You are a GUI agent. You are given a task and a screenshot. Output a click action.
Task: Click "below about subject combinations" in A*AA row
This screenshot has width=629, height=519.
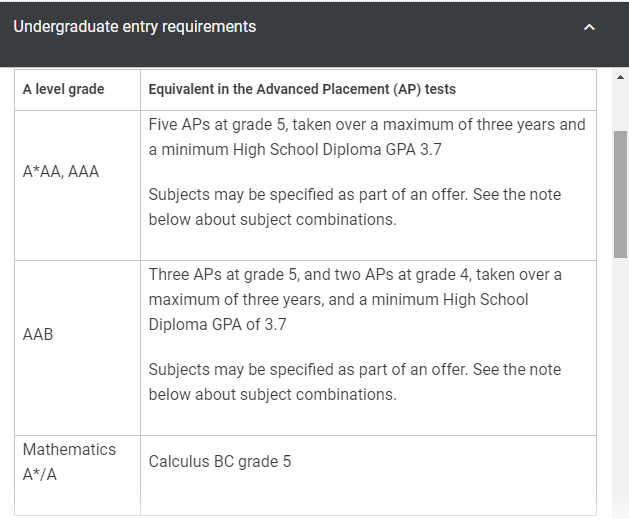(x=272, y=220)
